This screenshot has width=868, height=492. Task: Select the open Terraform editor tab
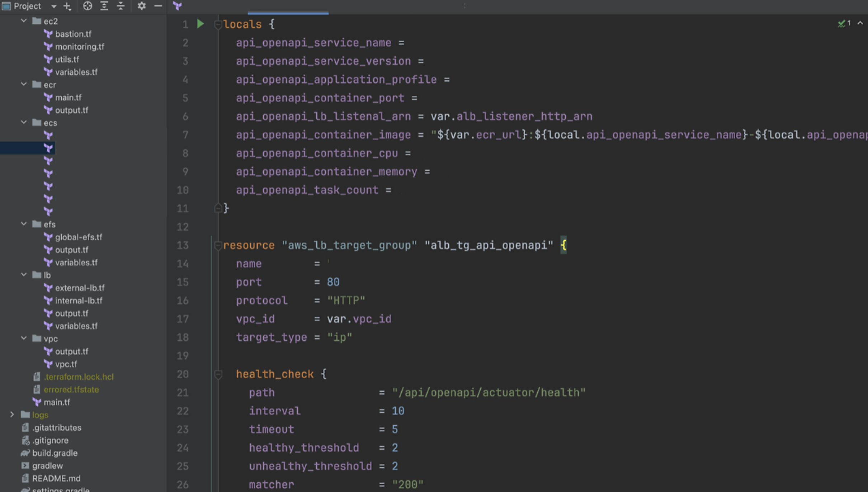tap(178, 6)
